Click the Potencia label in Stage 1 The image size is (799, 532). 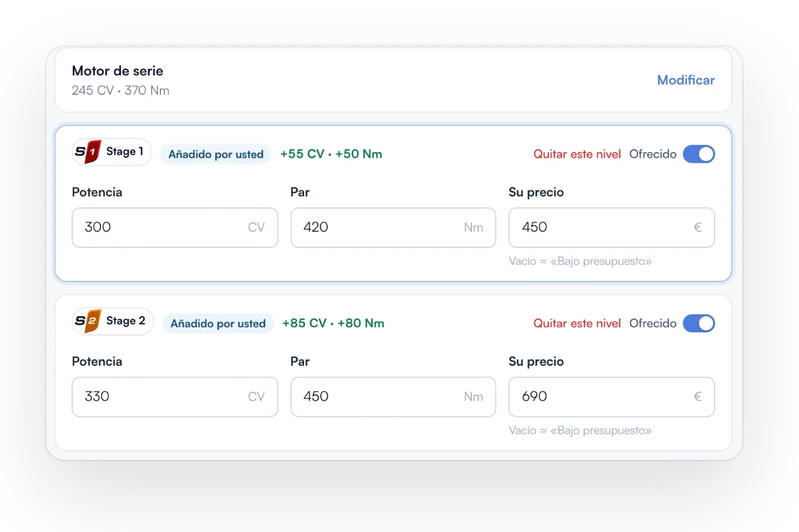coord(97,193)
